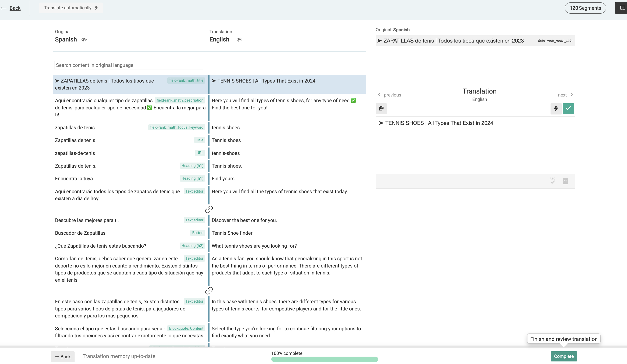
Task: Toggle visibility eye next to English
Action: (239, 40)
